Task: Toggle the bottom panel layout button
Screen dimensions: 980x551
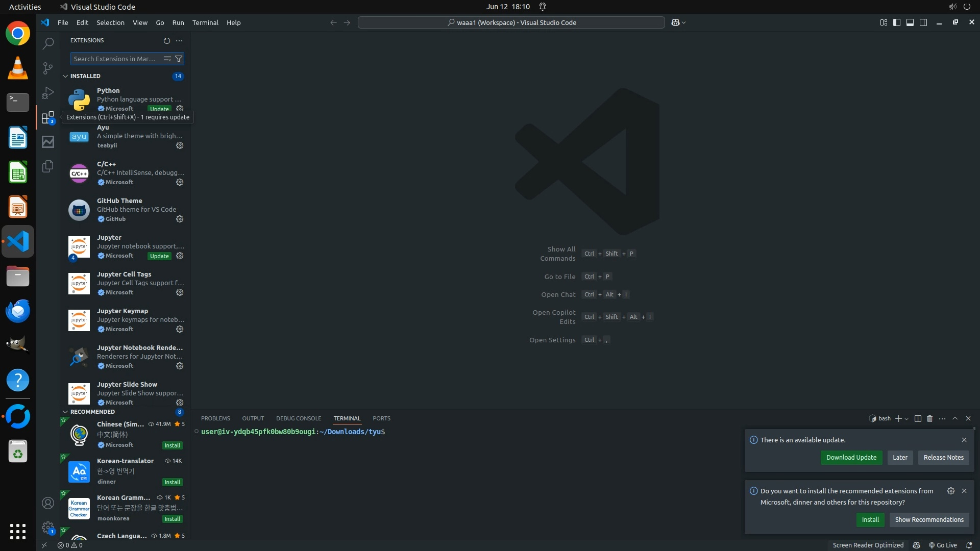Action: pos(910,22)
